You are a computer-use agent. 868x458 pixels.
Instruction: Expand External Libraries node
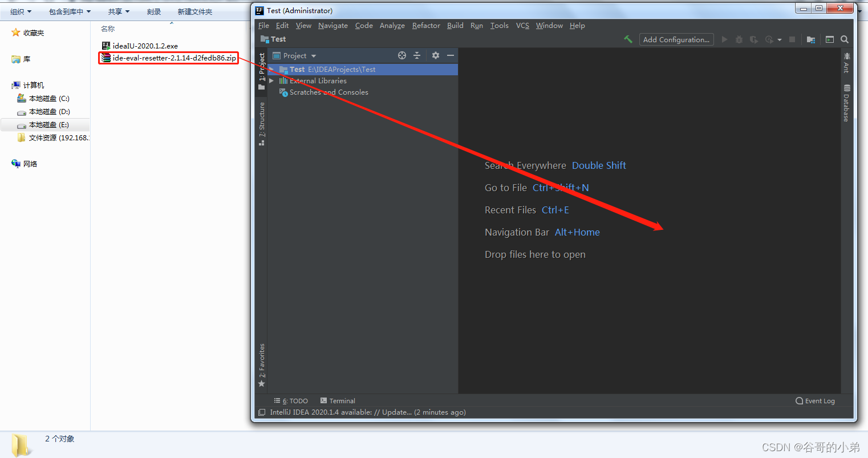[x=271, y=80]
